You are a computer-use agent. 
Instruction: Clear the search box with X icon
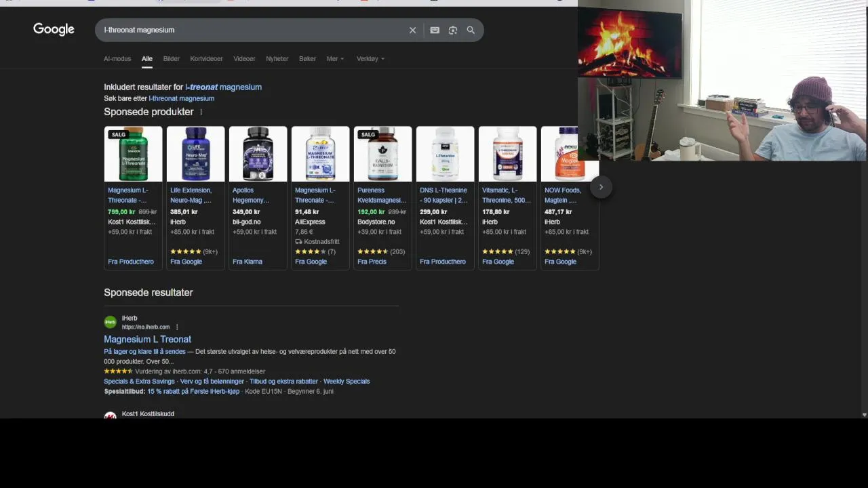coord(412,30)
